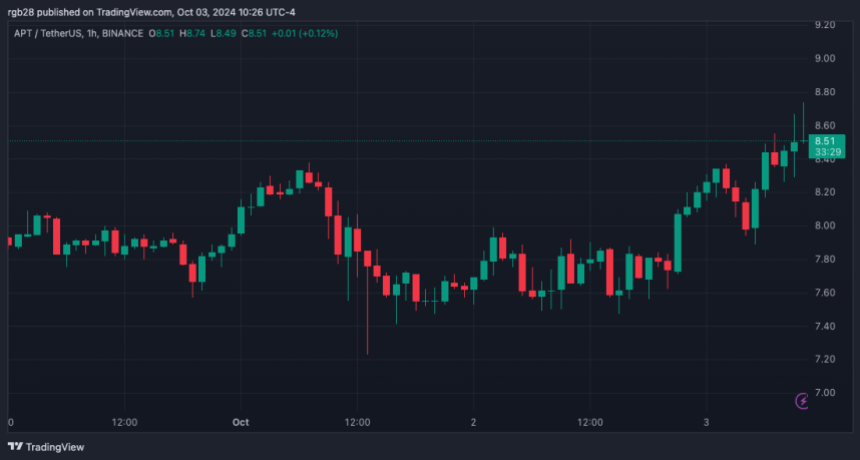Click the 8.00 price axis label
Image resolution: width=860 pixels, height=460 pixels.
[824, 226]
